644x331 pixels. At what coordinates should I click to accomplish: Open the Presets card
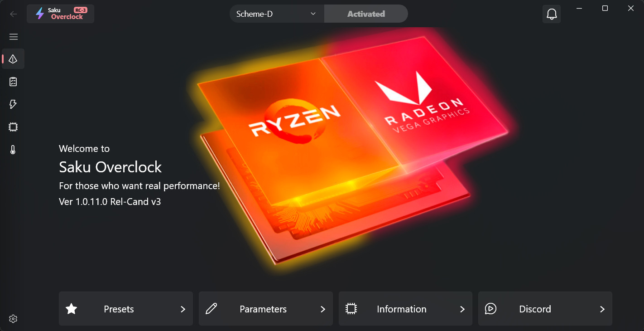click(x=126, y=309)
